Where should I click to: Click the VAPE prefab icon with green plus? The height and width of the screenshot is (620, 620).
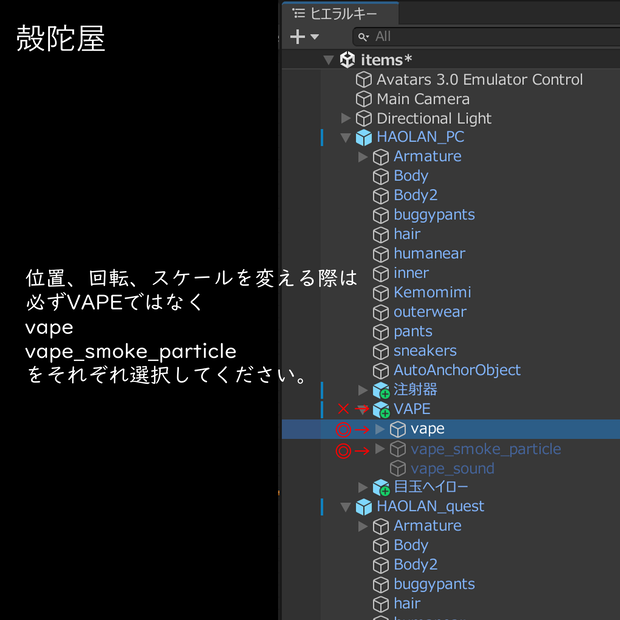[x=381, y=409]
